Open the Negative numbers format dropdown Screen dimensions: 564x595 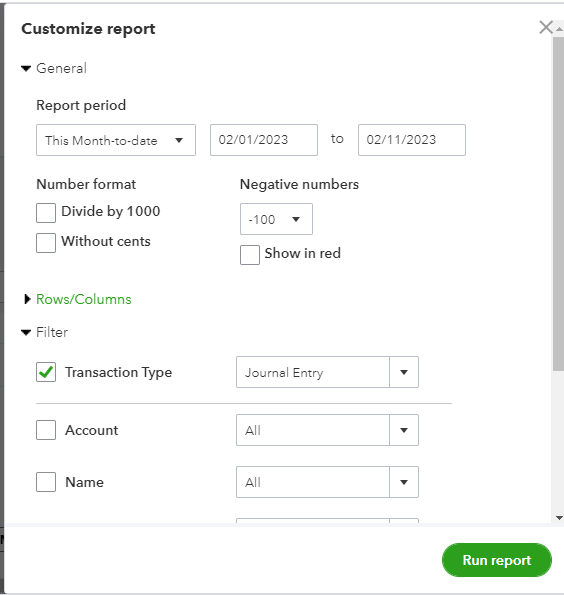coord(276,219)
